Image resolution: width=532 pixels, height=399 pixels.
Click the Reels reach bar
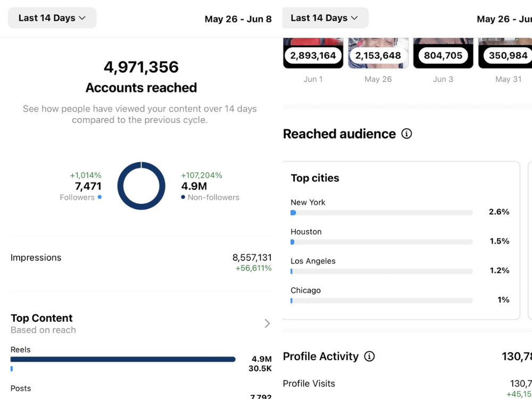pos(123,359)
